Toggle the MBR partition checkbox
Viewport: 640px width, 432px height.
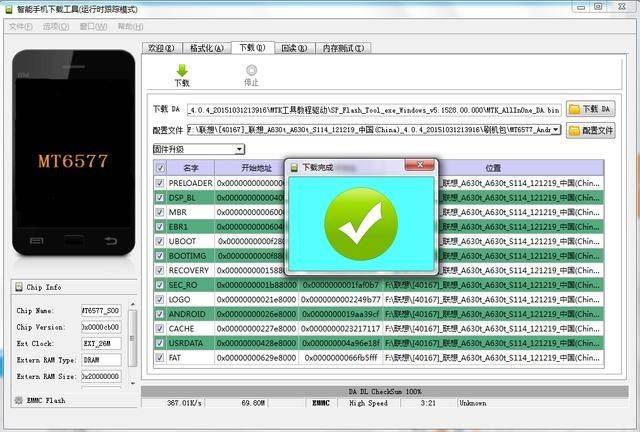[x=160, y=212]
